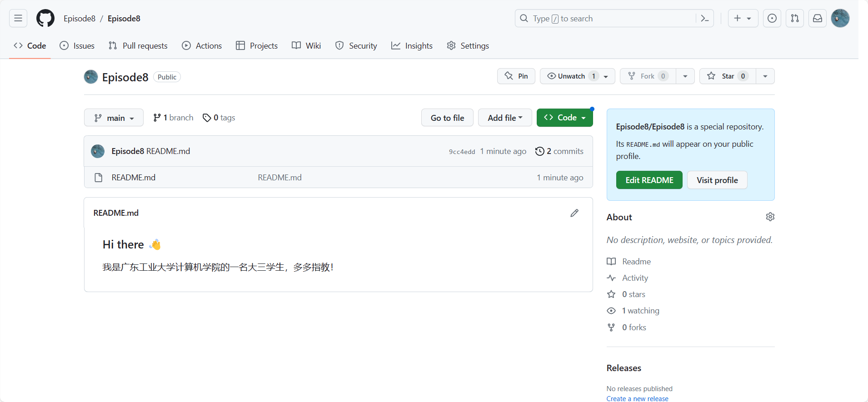Open the Security tab

[356, 45]
